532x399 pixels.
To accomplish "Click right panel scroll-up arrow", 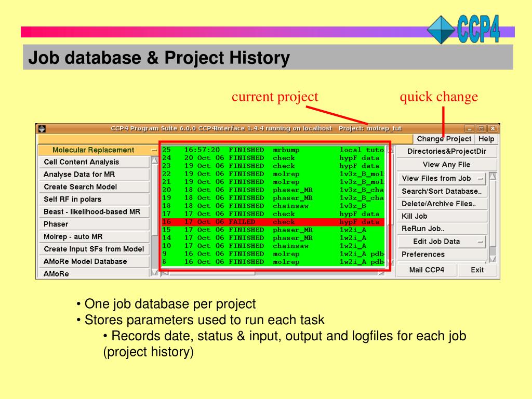I will tap(493, 176).
